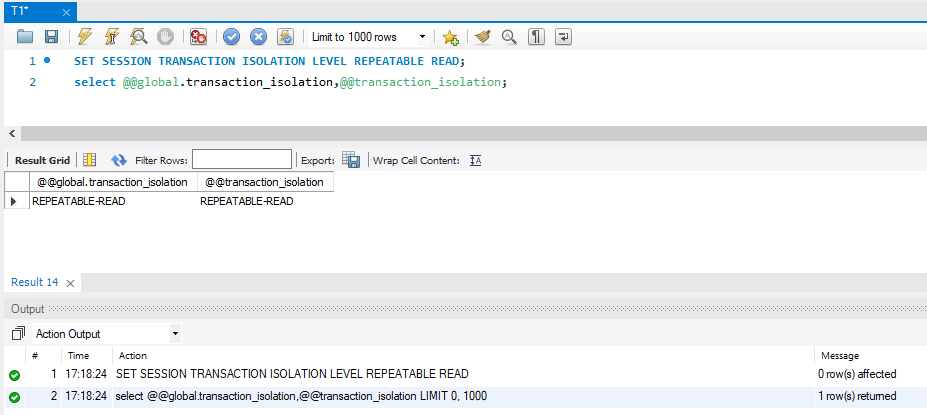Click the Message column header in output
Screen dimensions: 927x415
pyautogui.click(x=840, y=355)
